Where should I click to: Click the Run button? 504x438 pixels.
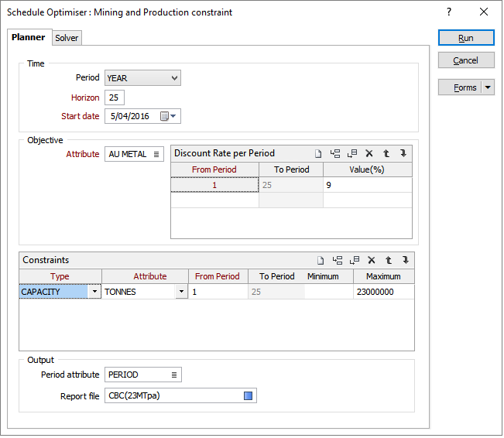tap(465, 38)
